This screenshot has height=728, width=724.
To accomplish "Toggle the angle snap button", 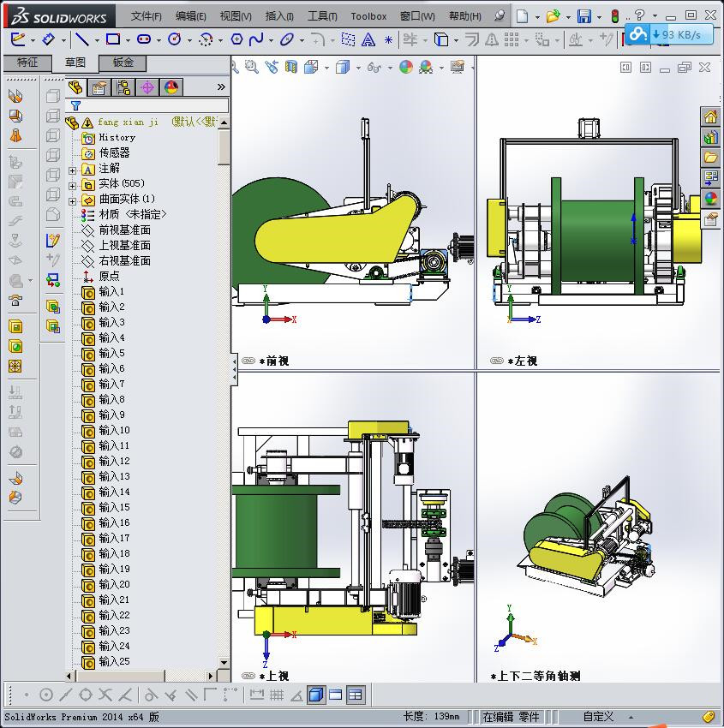I will coord(296,695).
